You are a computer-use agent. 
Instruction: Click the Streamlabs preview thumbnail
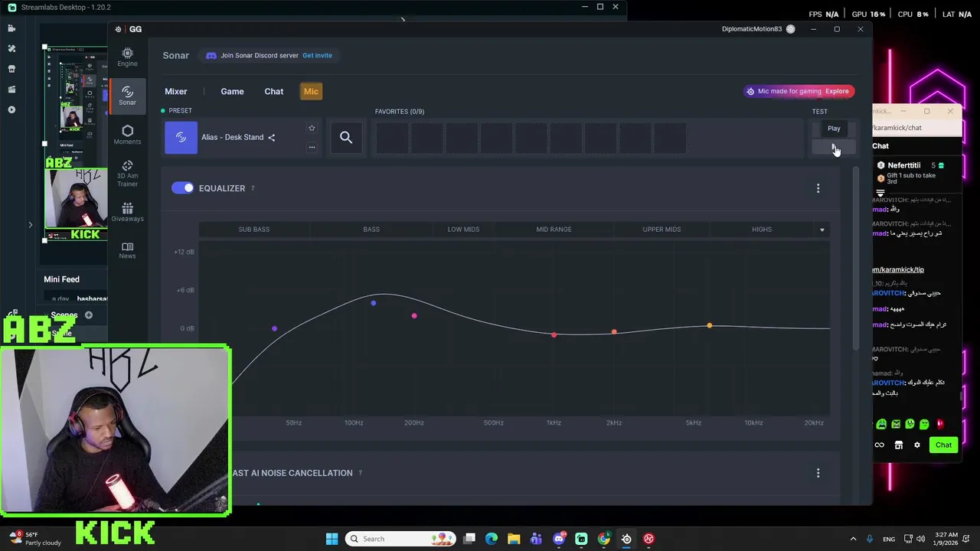(x=75, y=145)
